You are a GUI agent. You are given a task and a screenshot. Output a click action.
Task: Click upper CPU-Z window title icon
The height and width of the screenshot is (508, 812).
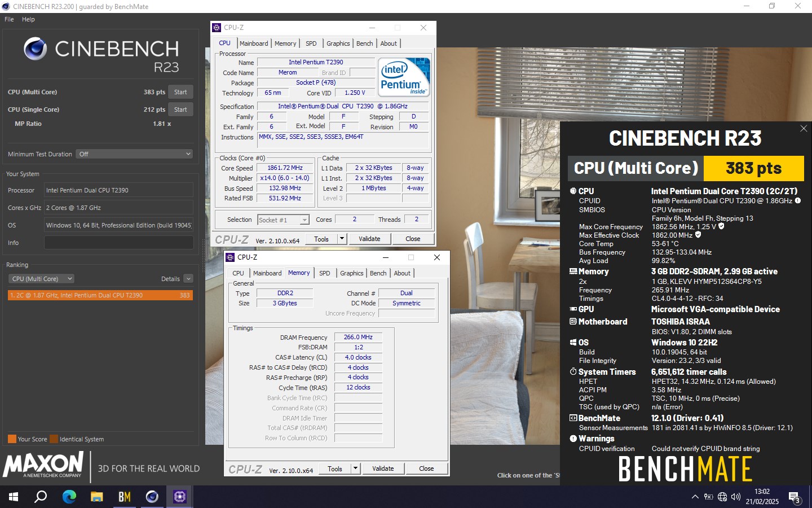[x=217, y=27]
